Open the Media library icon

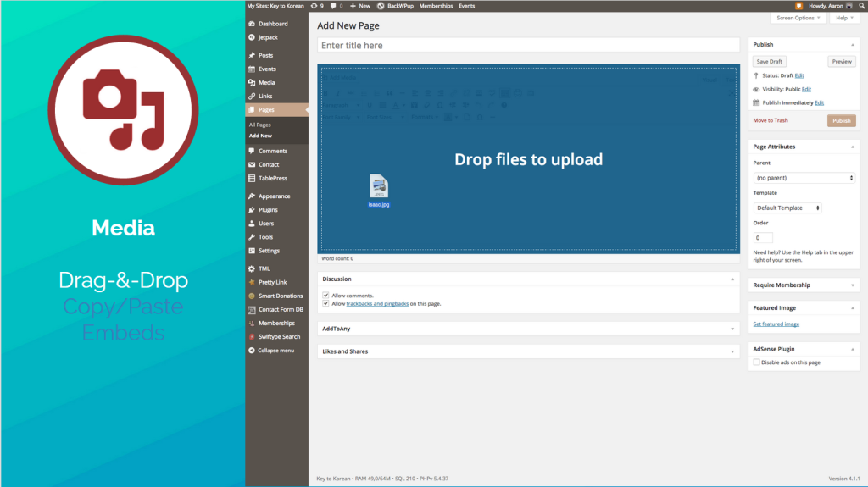click(252, 82)
